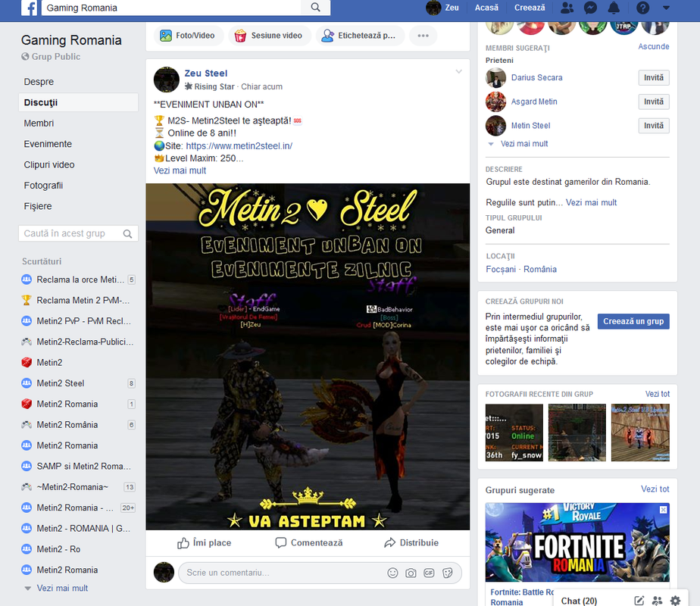The width and height of the screenshot is (700, 606).
Task: Open the account dropdown arrow in top bar
Action: click(666, 8)
